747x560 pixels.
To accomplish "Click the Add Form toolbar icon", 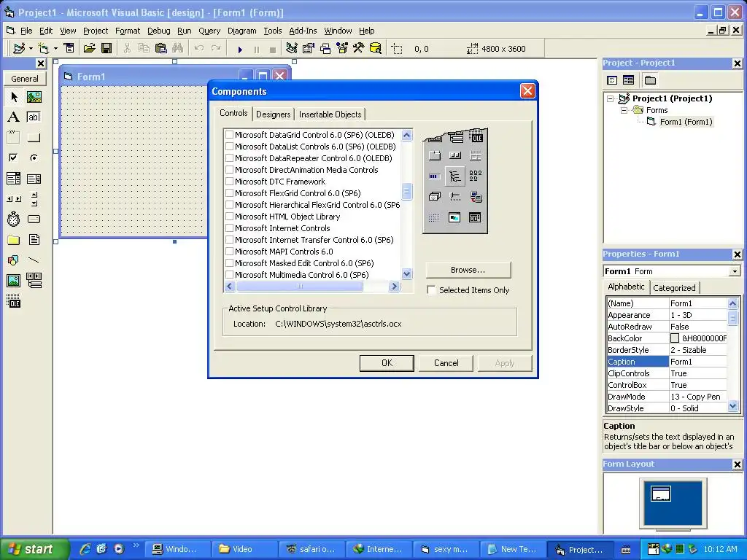I will point(43,49).
